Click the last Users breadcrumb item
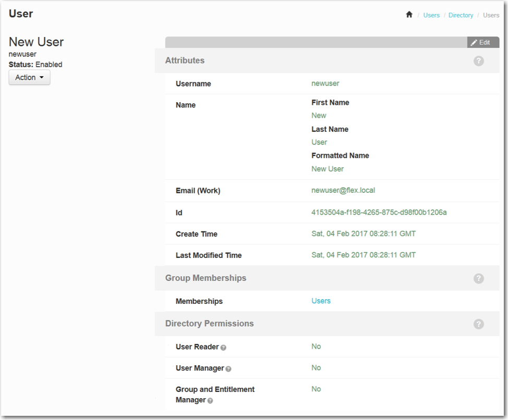This screenshot has width=508, height=420. click(491, 15)
